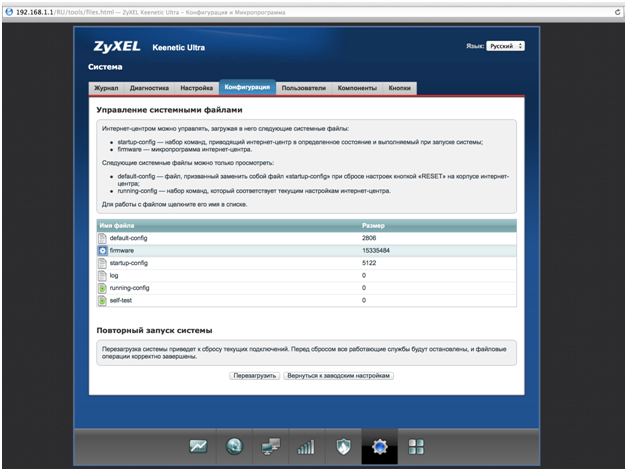Screen dimensions: 627x471
Task: Open the home network computers icon
Action: click(271, 448)
